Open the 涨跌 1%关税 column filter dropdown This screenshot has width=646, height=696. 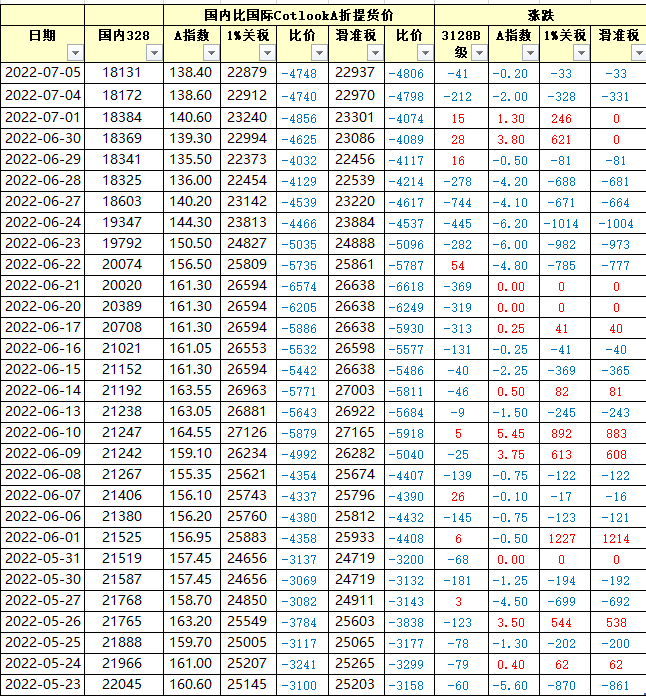tap(581, 53)
